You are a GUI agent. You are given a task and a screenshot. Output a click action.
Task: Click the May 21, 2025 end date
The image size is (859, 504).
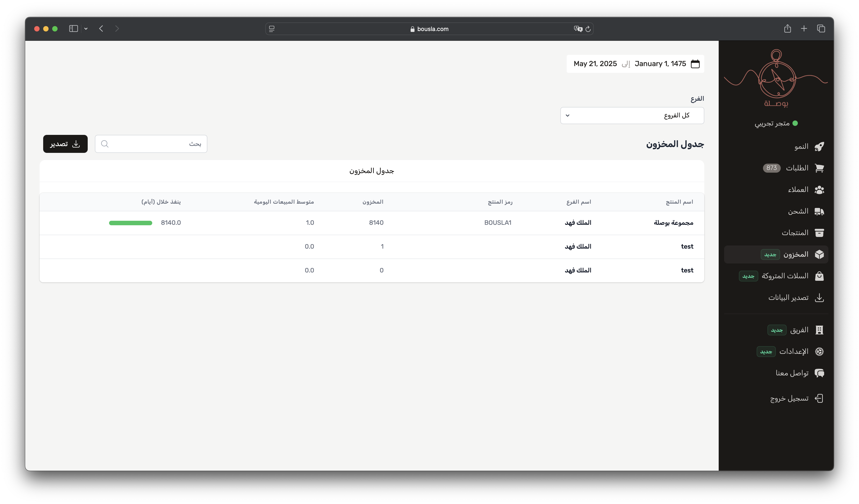pos(595,64)
